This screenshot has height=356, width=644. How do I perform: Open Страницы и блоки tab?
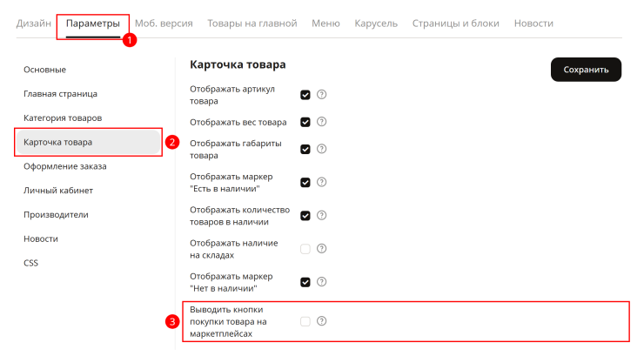[x=456, y=24]
